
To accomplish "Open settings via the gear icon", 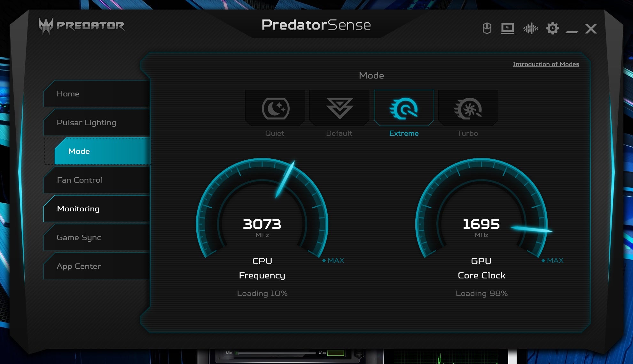I will 552,28.
